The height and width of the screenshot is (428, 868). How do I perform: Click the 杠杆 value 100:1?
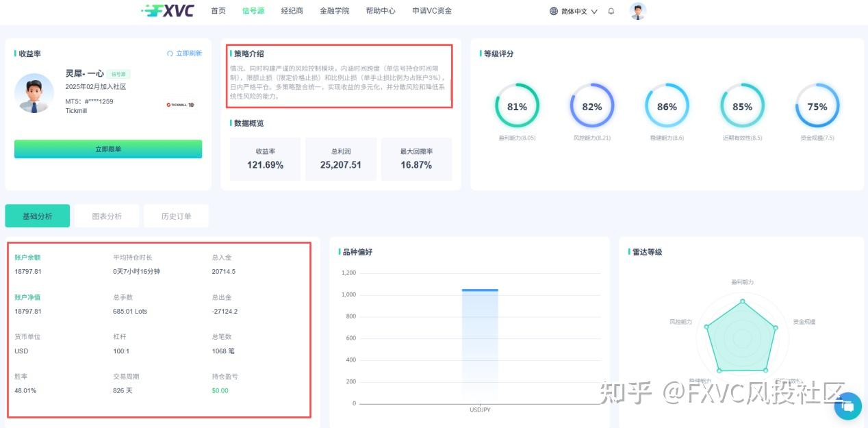tap(121, 351)
